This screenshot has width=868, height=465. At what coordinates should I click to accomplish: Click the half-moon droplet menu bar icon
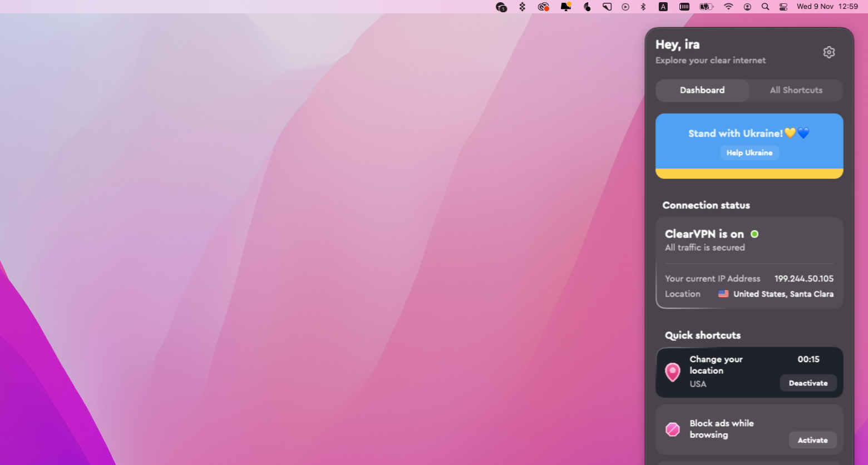pyautogui.click(x=587, y=7)
